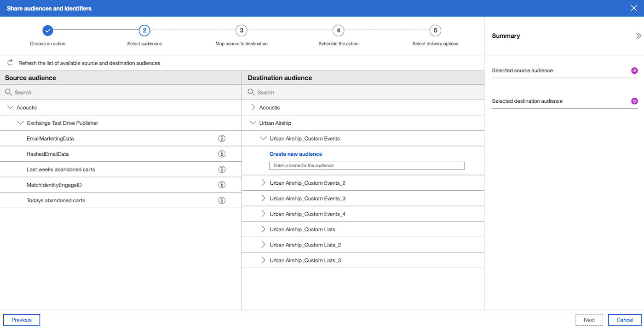Click the refresh audiences list icon
Image resolution: width=644 pixels, height=328 pixels.
pos(10,63)
